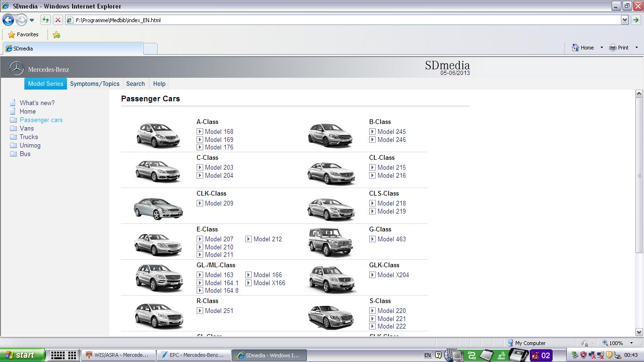Click the arrow icon beside Model 169

(x=200, y=140)
